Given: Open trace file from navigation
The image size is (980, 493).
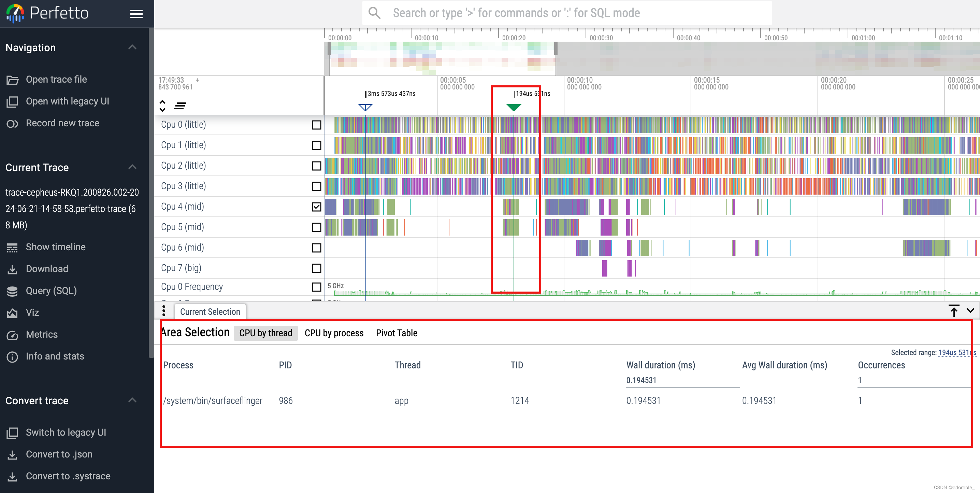Looking at the screenshot, I should click(x=57, y=79).
